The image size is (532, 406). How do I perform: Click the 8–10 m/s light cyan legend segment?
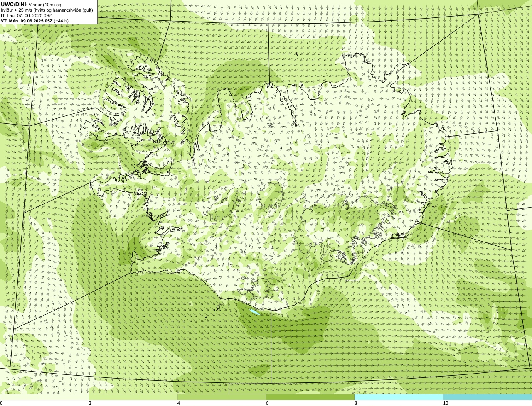click(x=399, y=397)
